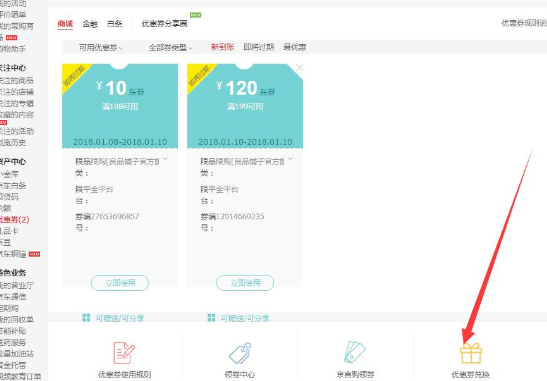Open the 全部券类型 dropdown filter
This screenshot has height=381, width=547.
coord(171,47)
